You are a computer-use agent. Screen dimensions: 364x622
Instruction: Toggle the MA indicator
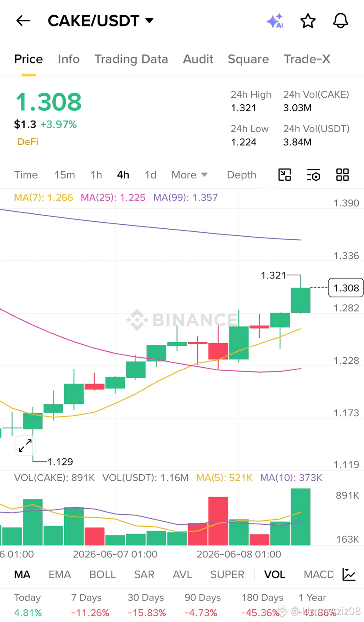22,574
